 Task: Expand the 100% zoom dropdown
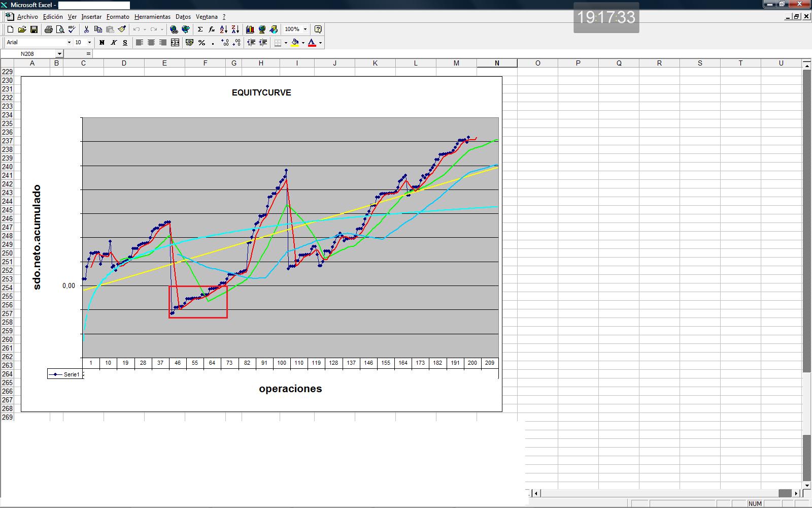[x=305, y=29]
